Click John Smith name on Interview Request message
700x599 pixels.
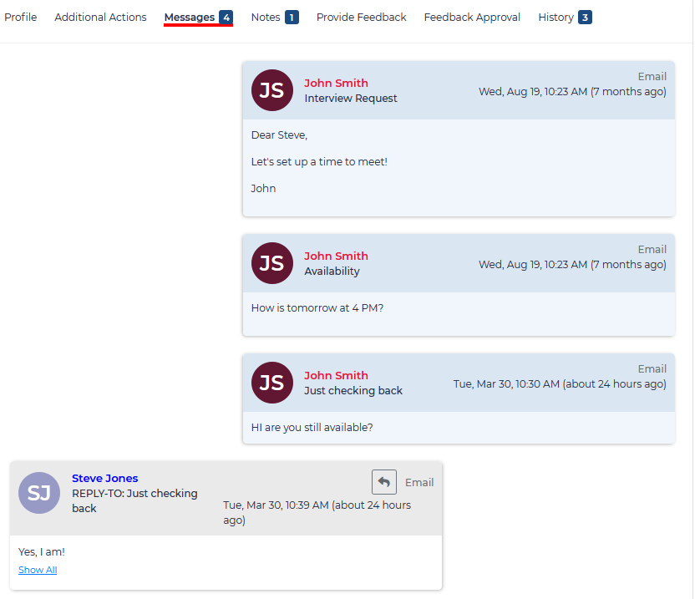point(336,83)
